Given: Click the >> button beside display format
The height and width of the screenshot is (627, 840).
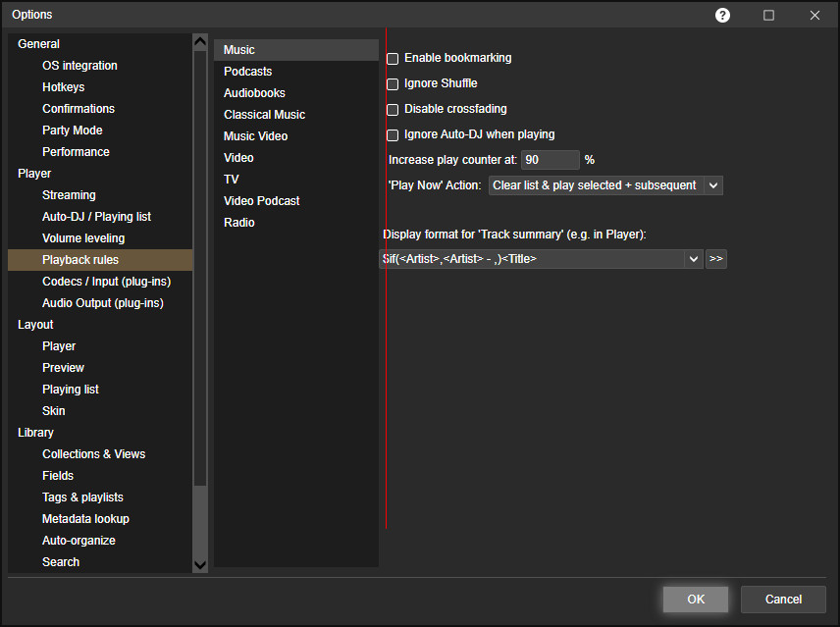Looking at the screenshot, I should coord(715,259).
